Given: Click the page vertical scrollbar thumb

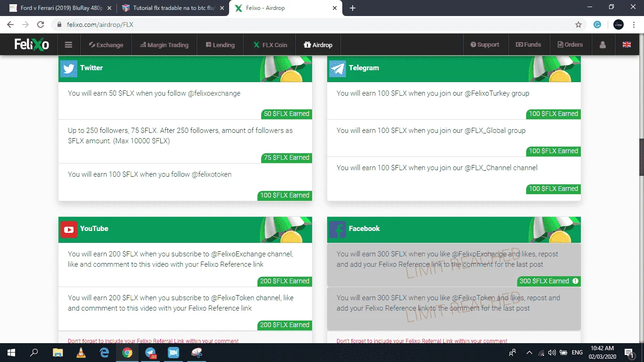Looking at the screenshot, I should (641, 158).
